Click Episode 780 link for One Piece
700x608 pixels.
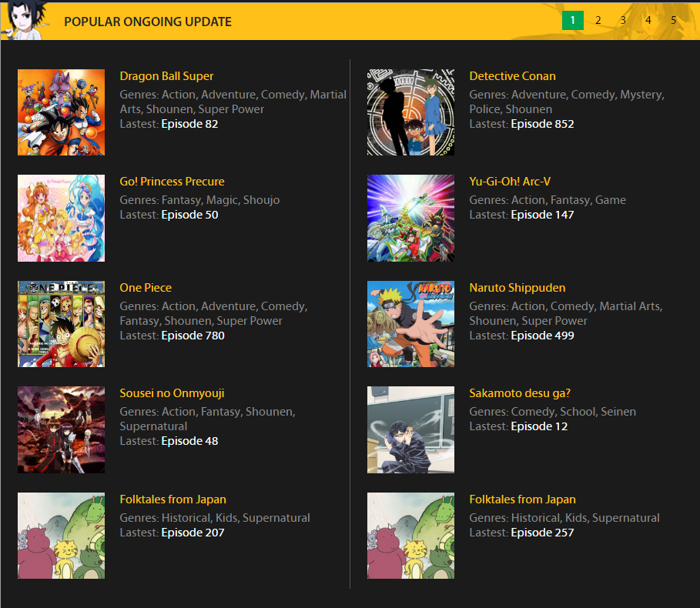[193, 336]
